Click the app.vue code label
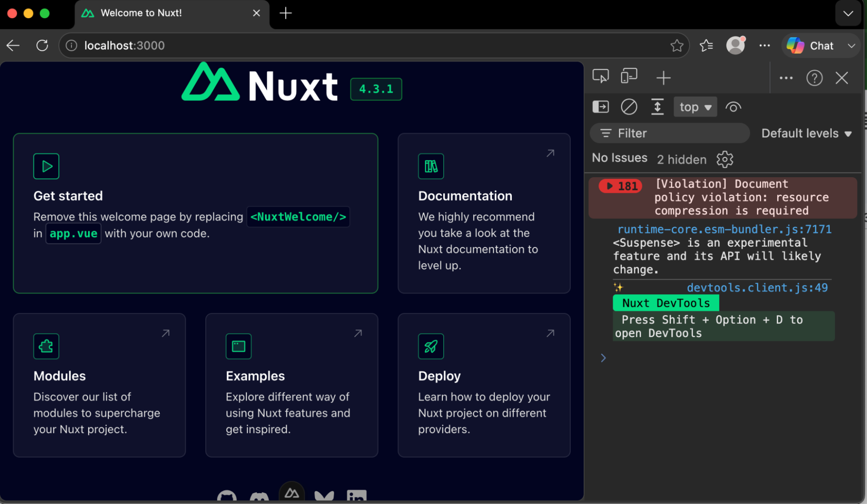This screenshot has width=867, height=504. 73,234
